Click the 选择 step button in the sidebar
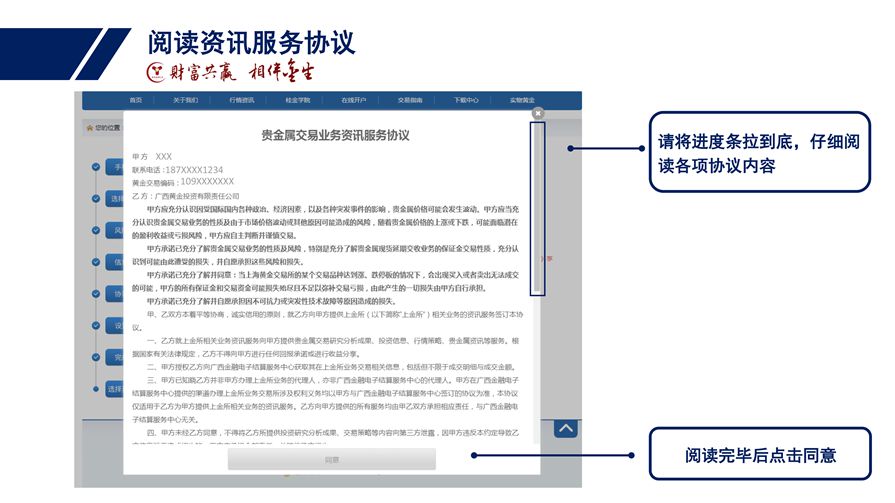 tap(114, 389)
